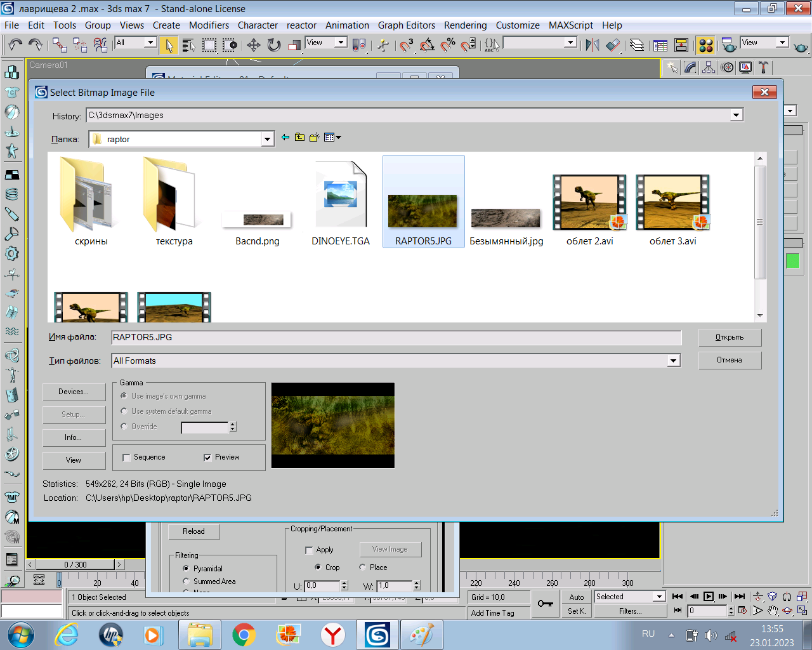812x650 pixels.
Task: Select the Crop radio button
Action: 318,567
